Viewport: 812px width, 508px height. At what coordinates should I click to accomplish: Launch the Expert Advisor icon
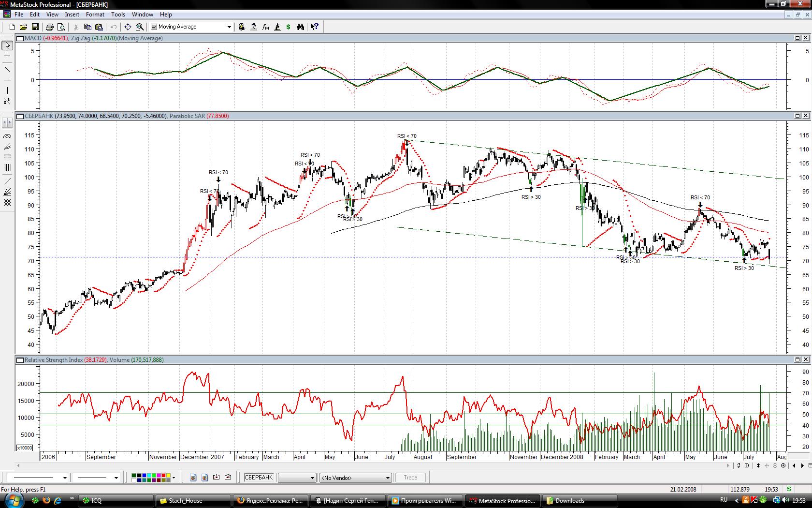click(254, 27)
